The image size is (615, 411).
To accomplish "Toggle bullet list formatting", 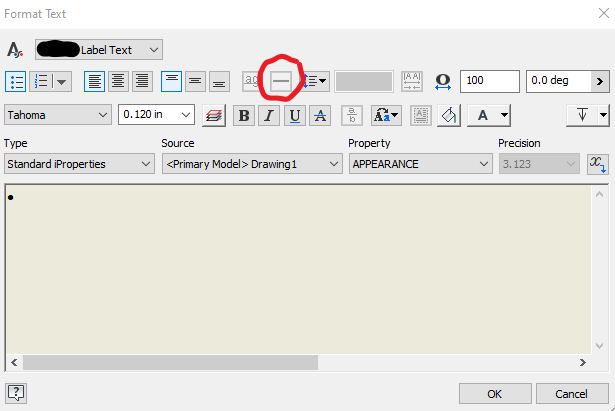I will [x=16, y=82].
